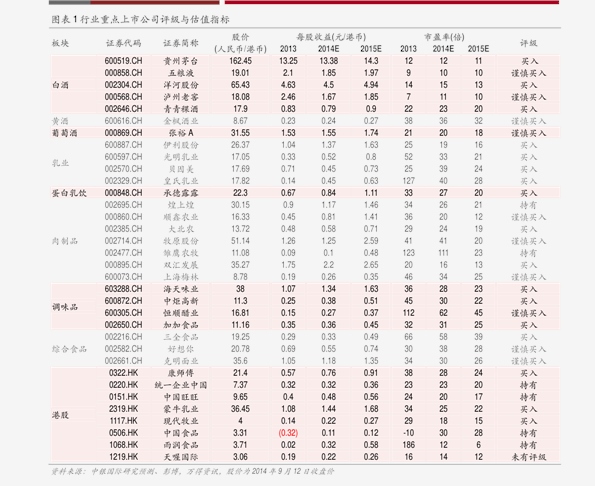Select stock code 002650.CH

pyautogui.click(x=123, y=325)
